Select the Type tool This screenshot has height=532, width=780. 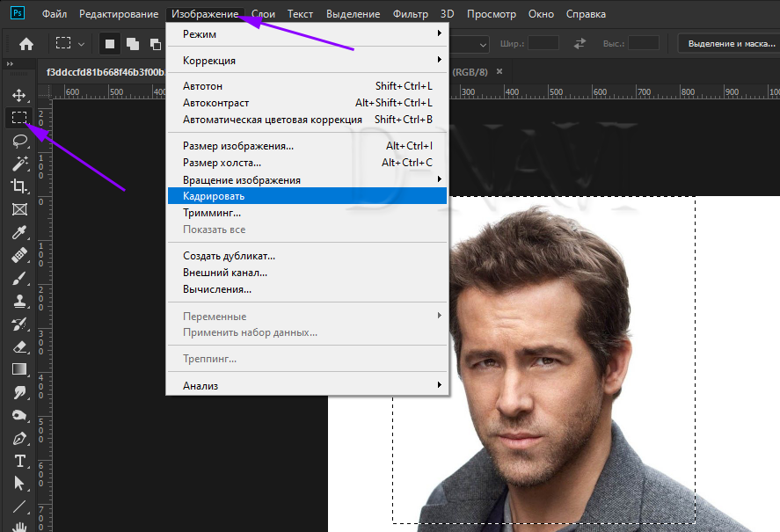[x=19, y=461]
